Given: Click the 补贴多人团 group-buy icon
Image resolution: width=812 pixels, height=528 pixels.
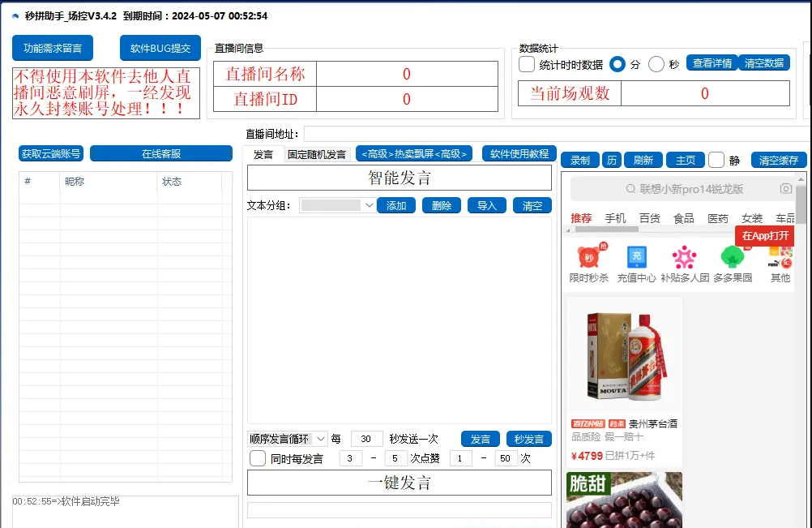Looking at the screenshot, I should pos(685,257).
